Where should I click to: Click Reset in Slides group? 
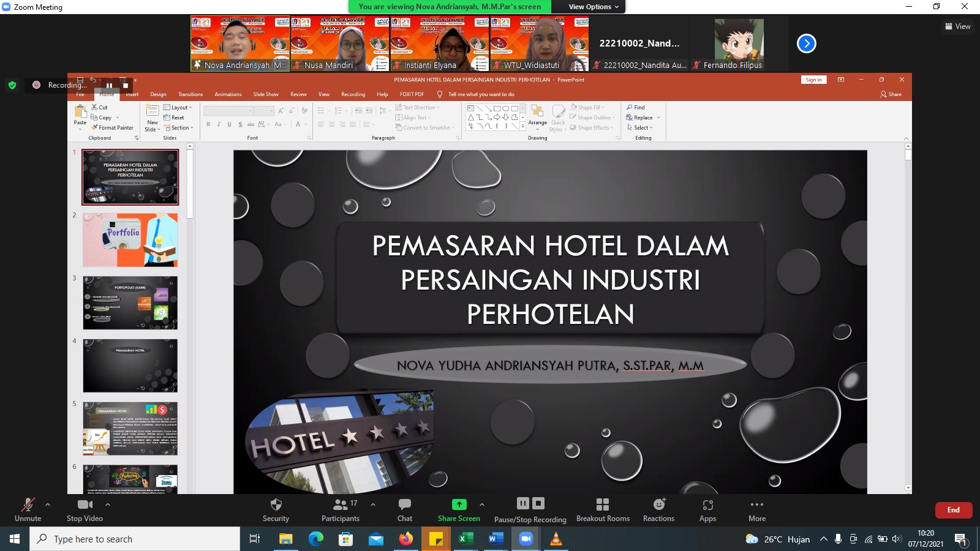(174, 118)
